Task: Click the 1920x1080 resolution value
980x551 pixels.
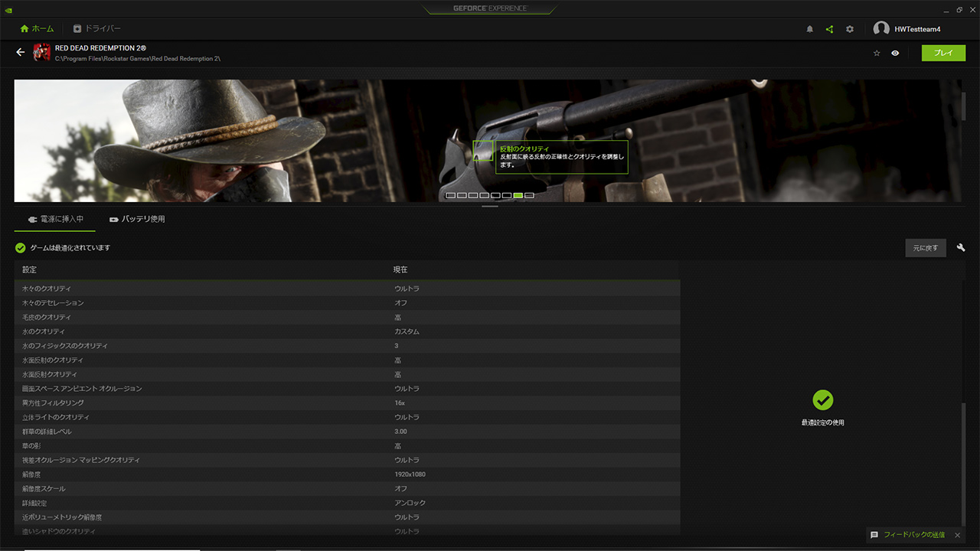Action: pyautogui.click(x=410, y=474)
